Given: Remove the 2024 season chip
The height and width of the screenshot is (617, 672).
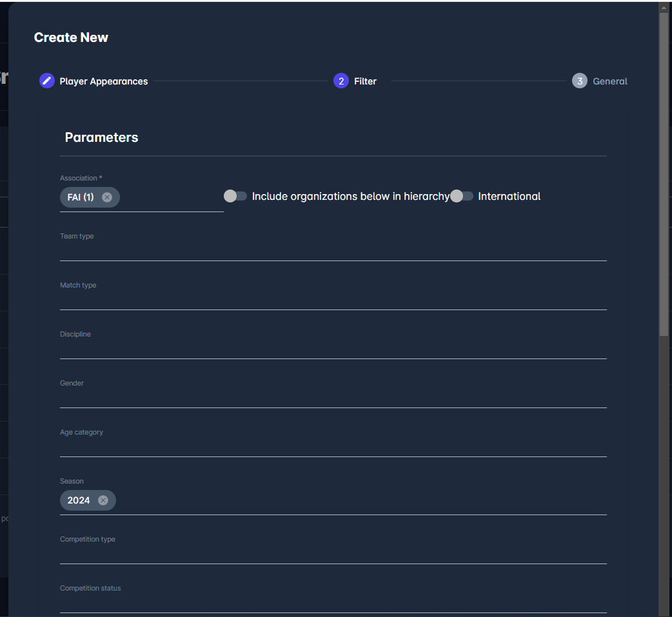Looking at the screenshot, I should click(103, 500).
